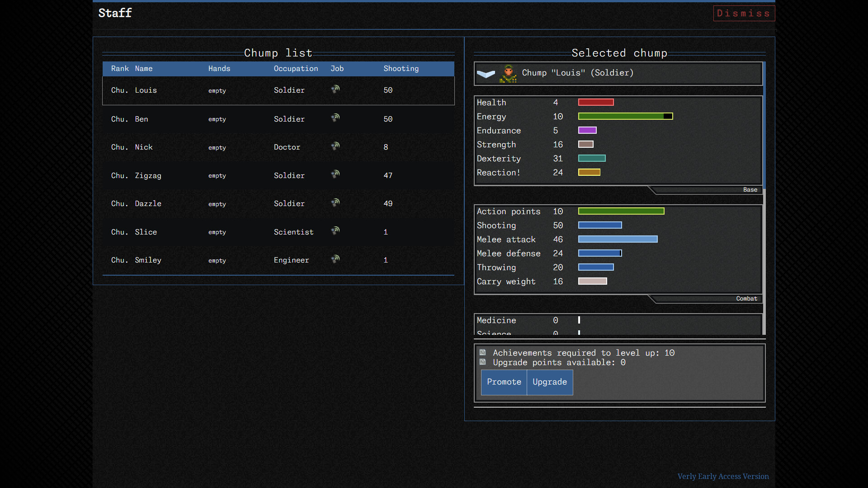
Task: Click Louis's soldier portrait icon
Action: point(508,74)
